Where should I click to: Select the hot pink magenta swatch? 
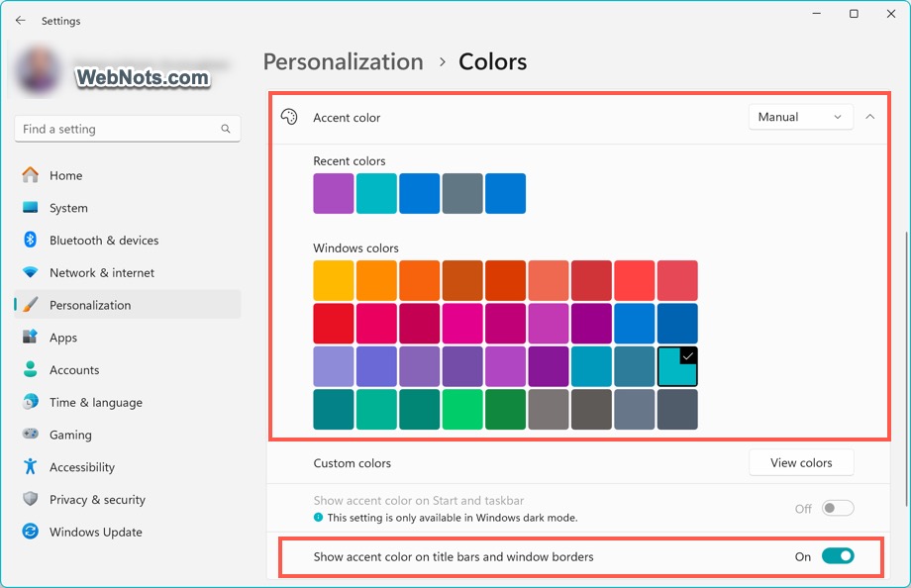point(462,323)
